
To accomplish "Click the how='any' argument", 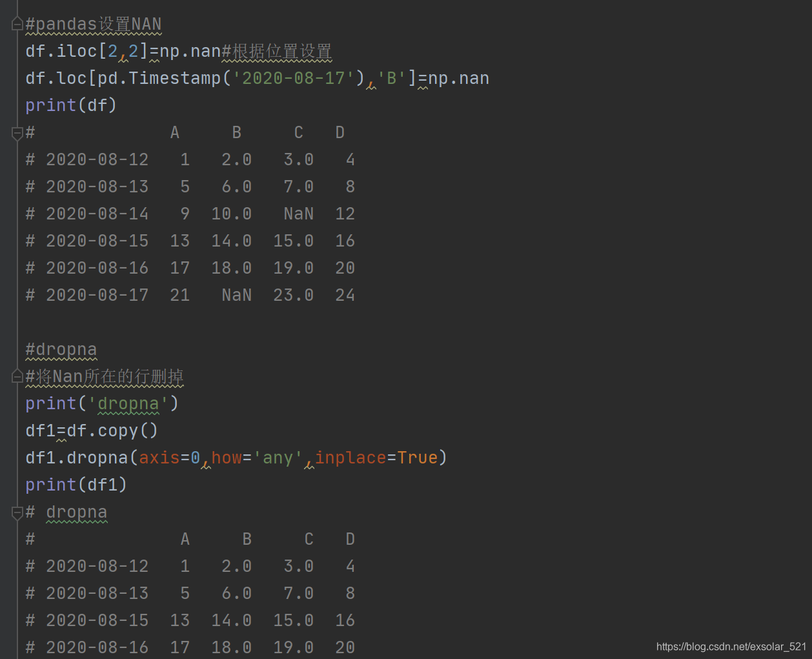I will pyautogui.click(x=258, y=458).
